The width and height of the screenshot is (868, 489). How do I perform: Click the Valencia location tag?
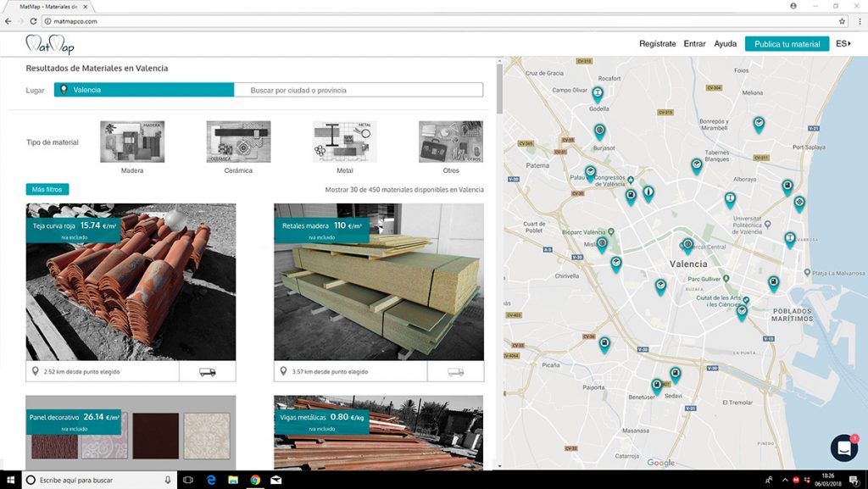point(144,90)
